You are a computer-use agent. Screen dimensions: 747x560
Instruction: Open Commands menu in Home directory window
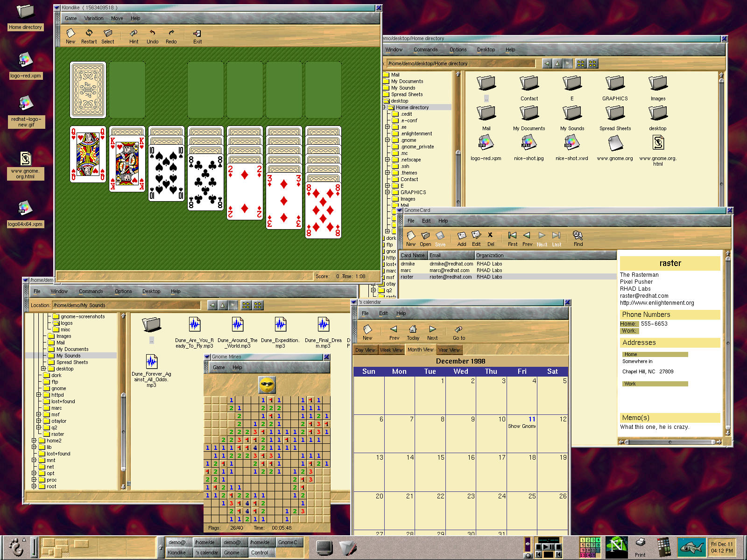pyautogui.click(x=426, y=49)
